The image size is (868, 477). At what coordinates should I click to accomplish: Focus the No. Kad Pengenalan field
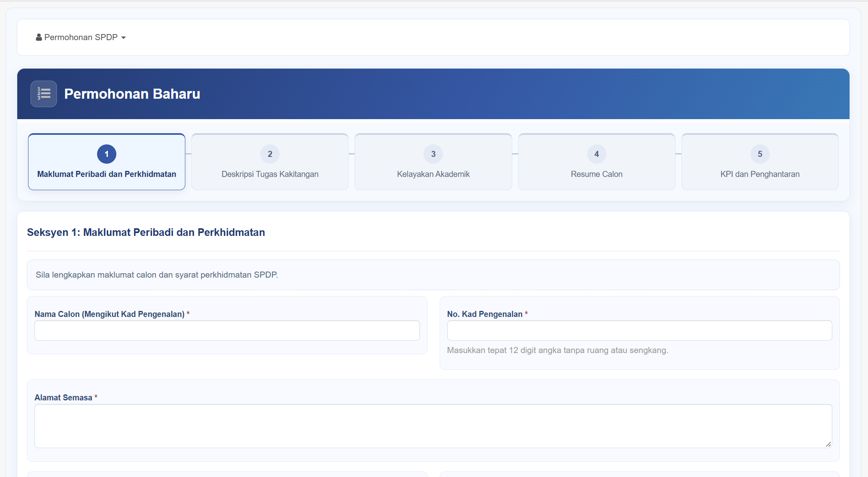point(640,331)
